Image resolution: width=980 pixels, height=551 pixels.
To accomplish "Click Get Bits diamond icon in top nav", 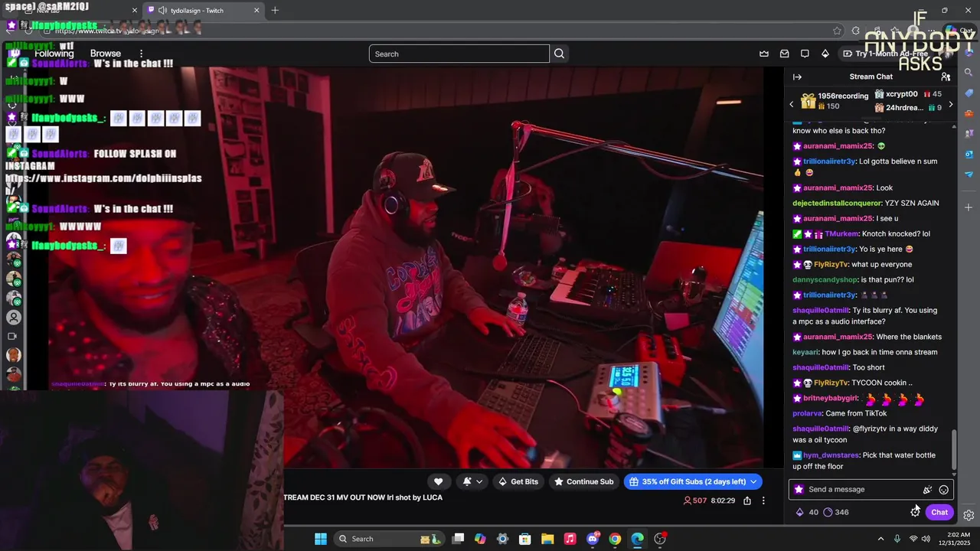I will (x=825, y=54).
